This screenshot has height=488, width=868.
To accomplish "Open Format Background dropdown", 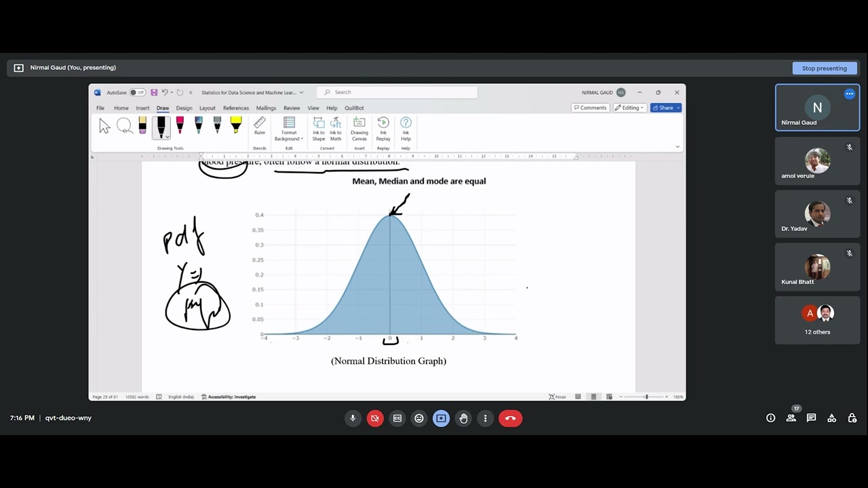I will pyautogui.click(x=289, y=129).
